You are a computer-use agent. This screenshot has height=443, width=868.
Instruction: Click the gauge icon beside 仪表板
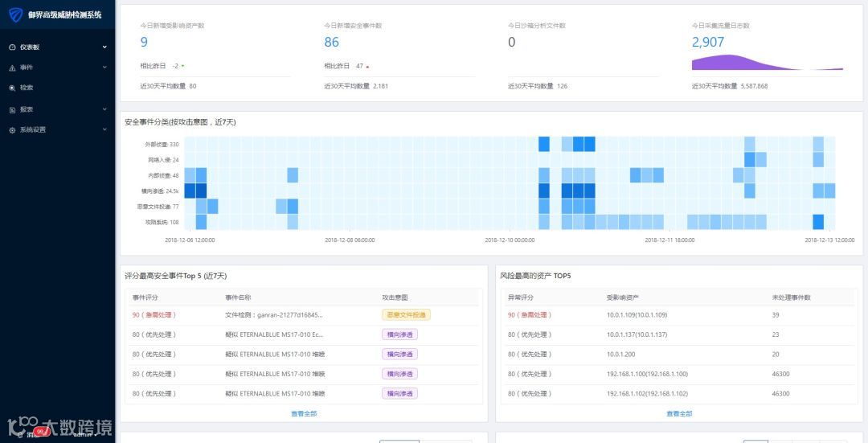click(12, 47)
